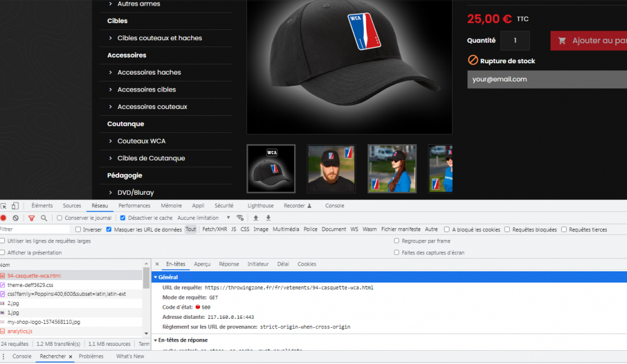Import HAR file upload arrow icon
This screenshot has height=364, width=627.
256,218
